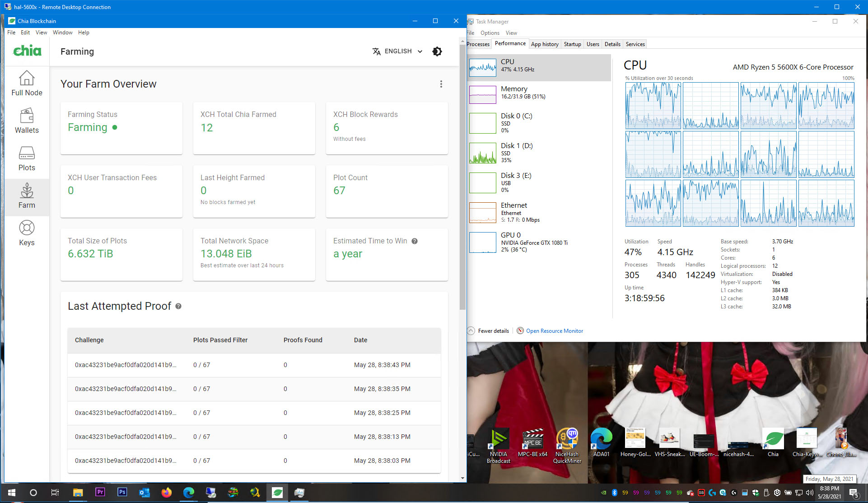Screen dimensions: 868x503
Task: Open the Chia Help menu
Action: (84, 33)
